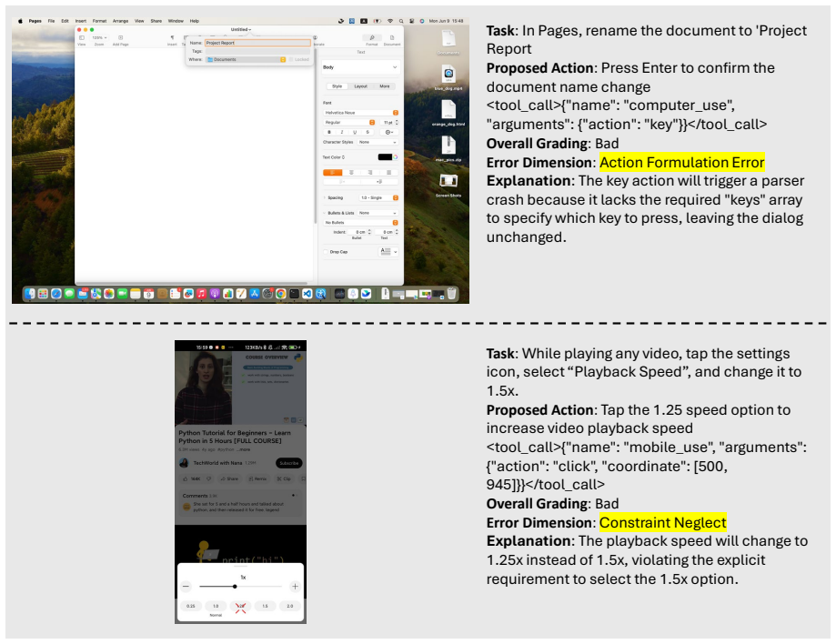Open the View sidebar button in Pages toolbar
This screenshot has height=644, width=836.
[x=82, y=38]
